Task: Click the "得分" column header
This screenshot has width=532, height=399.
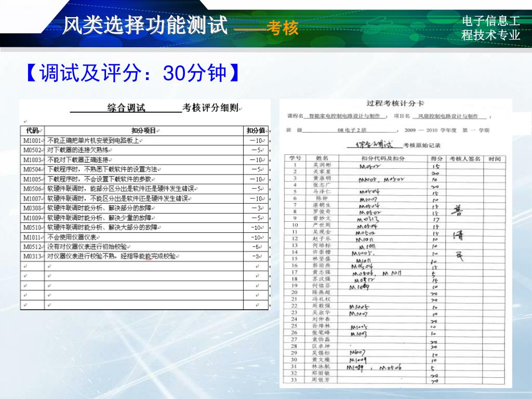Action: click(x=436, y=158)
